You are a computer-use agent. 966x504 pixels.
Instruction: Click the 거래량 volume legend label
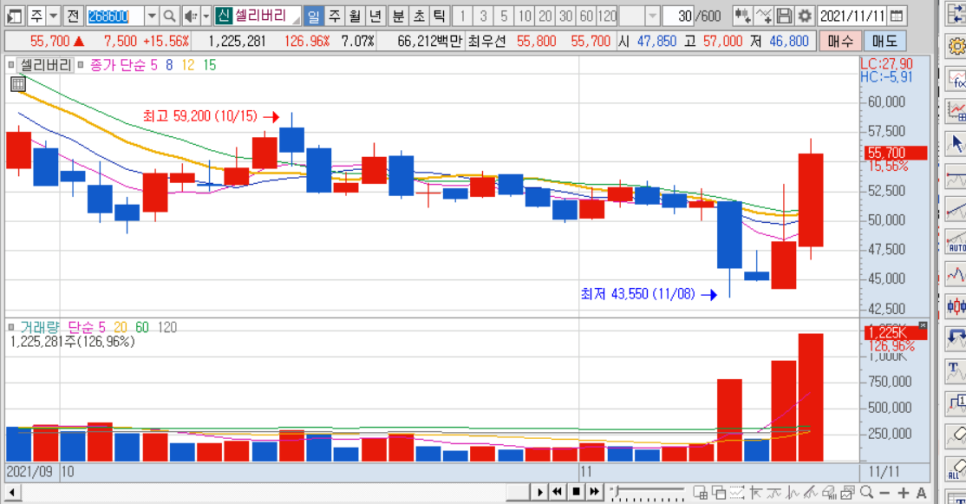(x=39, y=327)
